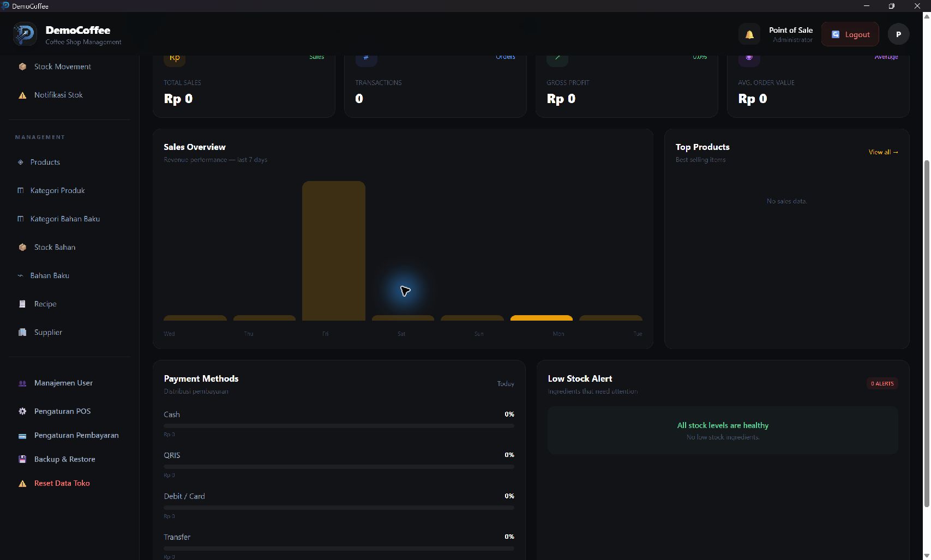Click the Cash payment progress bar
Image resolution: width=931 pixels, height=560 pixels.
(x=339, y=426)
